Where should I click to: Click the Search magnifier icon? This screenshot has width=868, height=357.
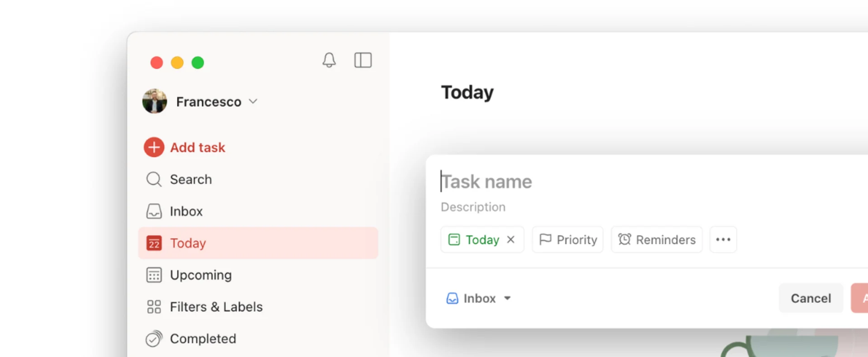[x=154, y=179]
